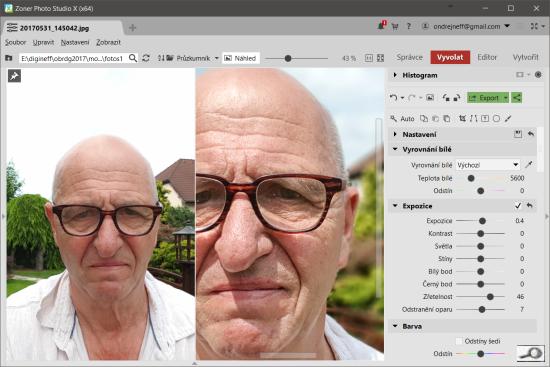This screenshot has height=367, width=550.
Task: Rotate image right with lock-arrow icon
Action: (457, 98)
